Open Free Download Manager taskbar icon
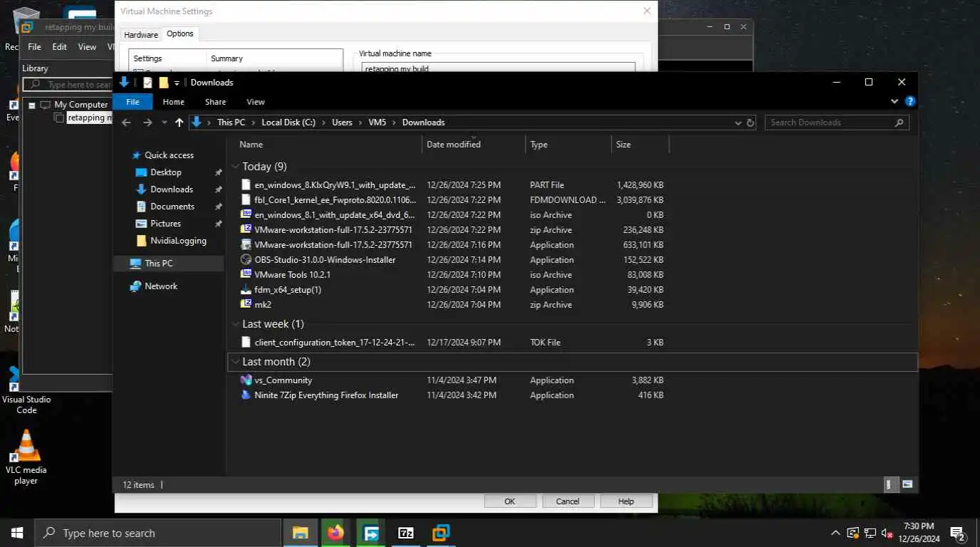The image size is (980, 547). 371,533
